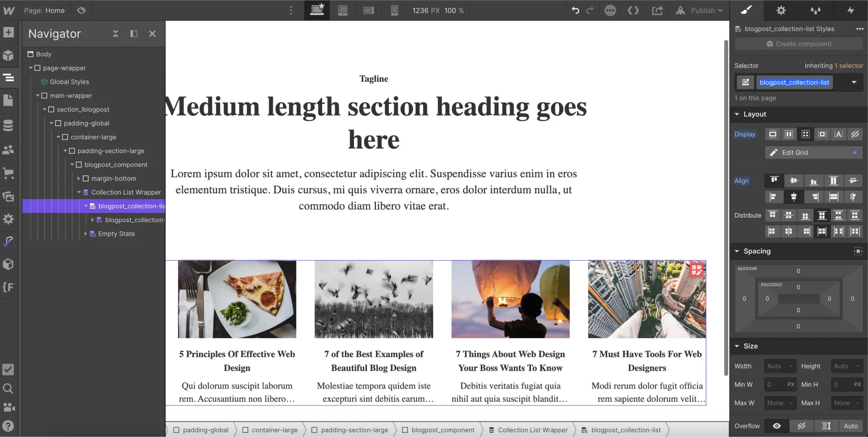This screenshot has height=437, width=868.
Task: Open the CMS Collections panel
Action: [8, 125]
